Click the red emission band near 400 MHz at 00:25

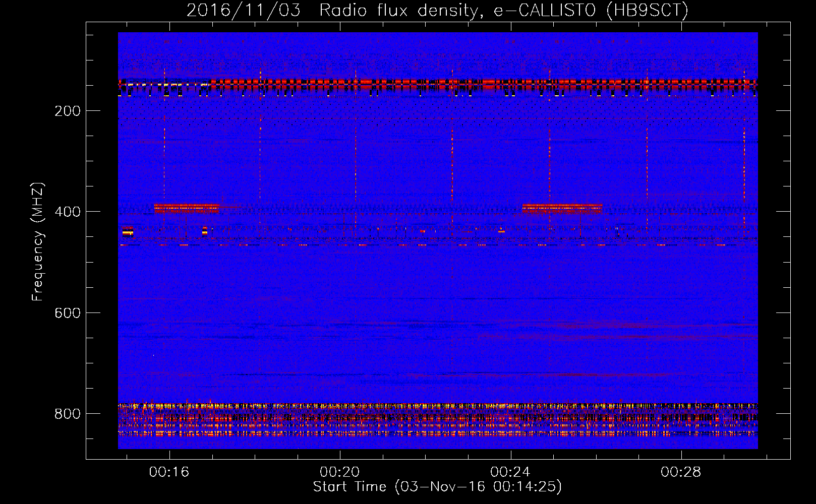point(562,208)
